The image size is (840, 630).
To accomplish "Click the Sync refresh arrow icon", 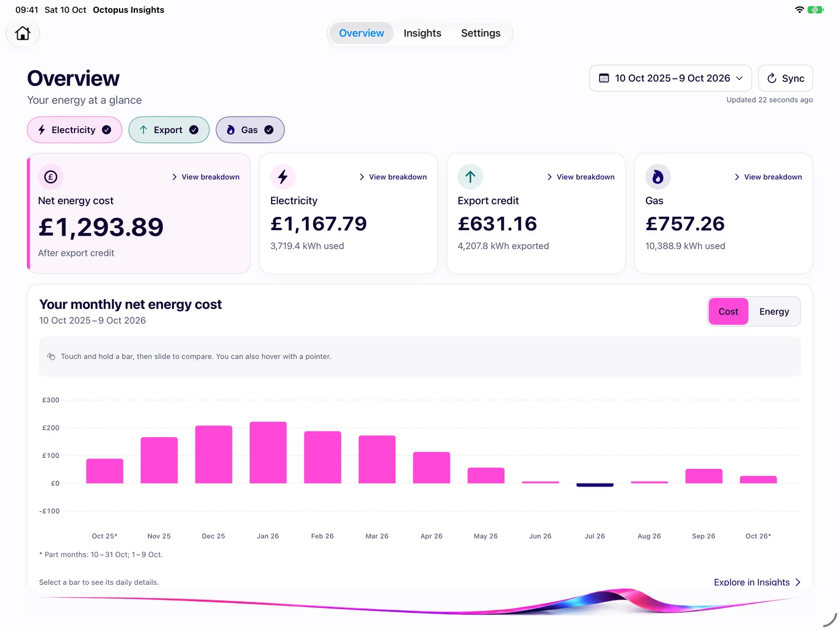I will (772, 78).
